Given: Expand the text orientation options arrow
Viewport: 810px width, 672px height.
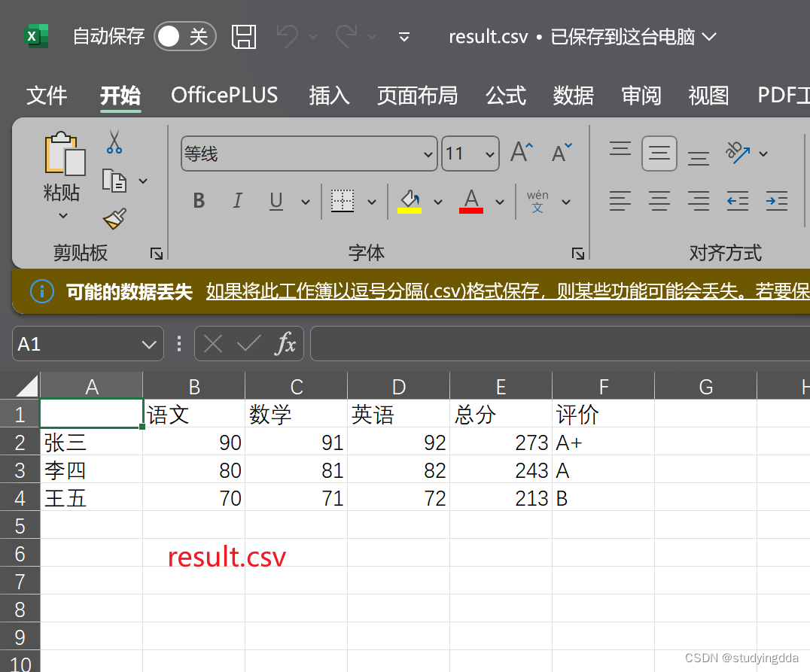Looking at the screenshot, I should (763, 154).
